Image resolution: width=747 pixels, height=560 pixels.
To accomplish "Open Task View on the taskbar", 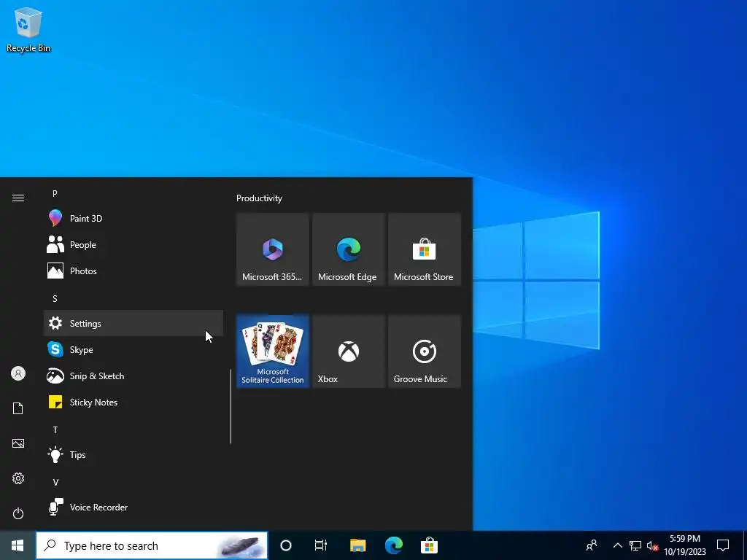I will pyautogui.click(x=321, y=545).
